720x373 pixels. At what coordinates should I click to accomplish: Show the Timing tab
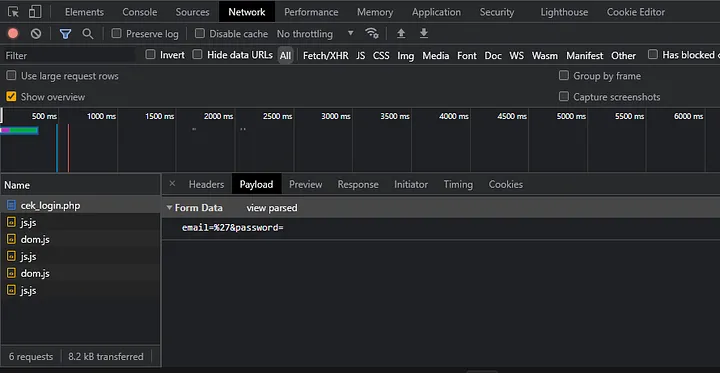458,184
